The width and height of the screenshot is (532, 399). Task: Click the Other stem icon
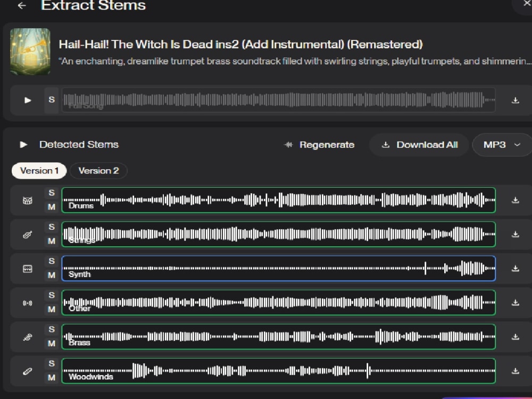[28, 303]
